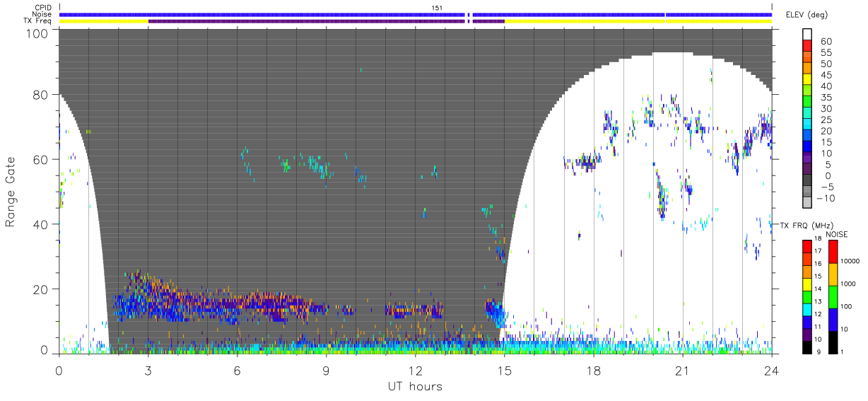Click the '21' tick on UT hours axis
This screenshot has width=868, height=401.
(682, 371)
